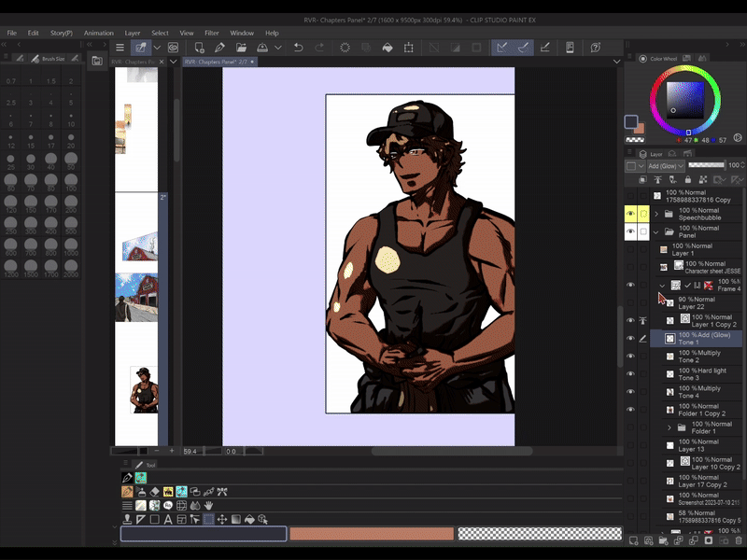
Task: Collapse the Panel folder
Action: (656, 231)
